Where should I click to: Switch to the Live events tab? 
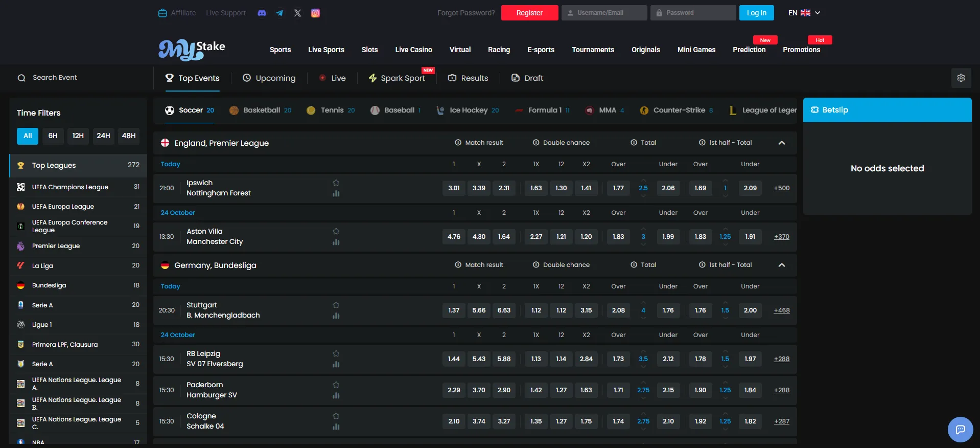coord(332,78)
